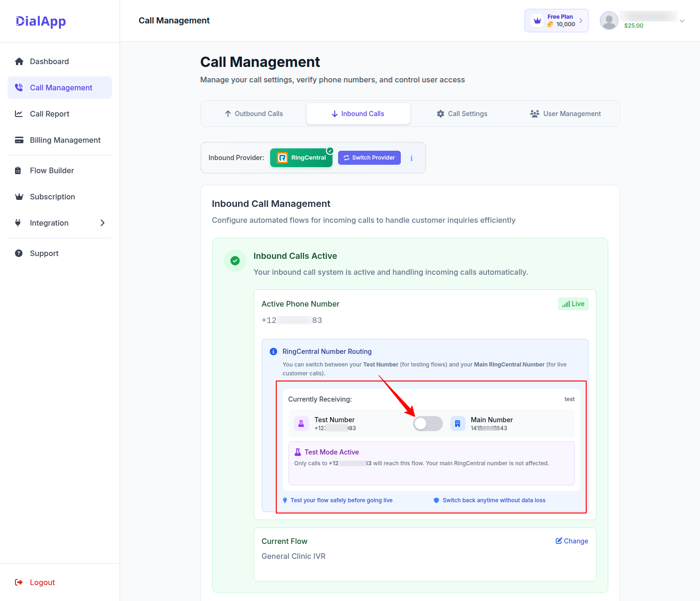The image size is (700, 601).
Task: Open Flow Builder in sidebar
Action: 52,170
